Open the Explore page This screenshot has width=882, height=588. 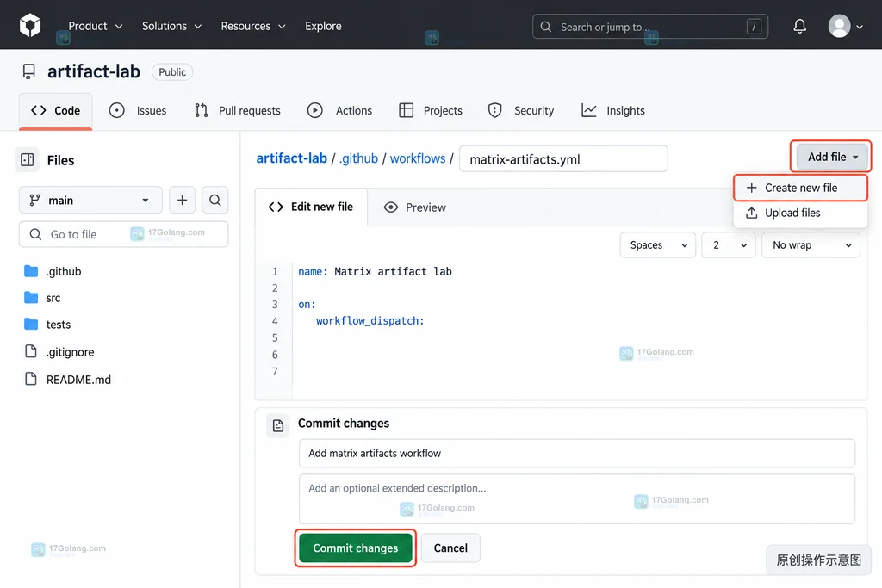pyautogui.click(x=324, y=26)
